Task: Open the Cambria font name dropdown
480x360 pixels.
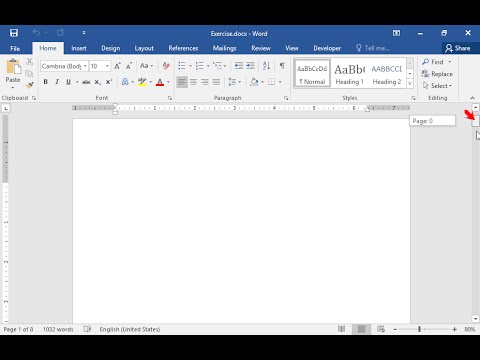Action: (x=85, y=66)
